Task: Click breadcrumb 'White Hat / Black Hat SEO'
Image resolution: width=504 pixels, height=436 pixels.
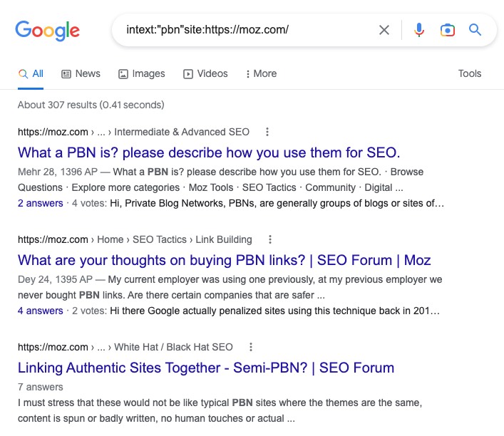Action: [173, 348]
